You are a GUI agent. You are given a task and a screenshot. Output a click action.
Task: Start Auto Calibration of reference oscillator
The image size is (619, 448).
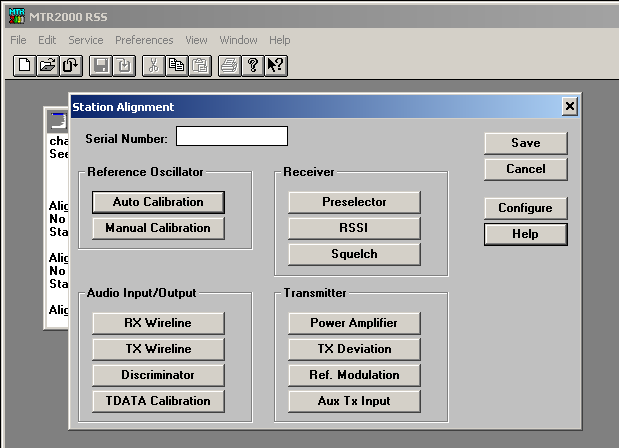(158, 202)
